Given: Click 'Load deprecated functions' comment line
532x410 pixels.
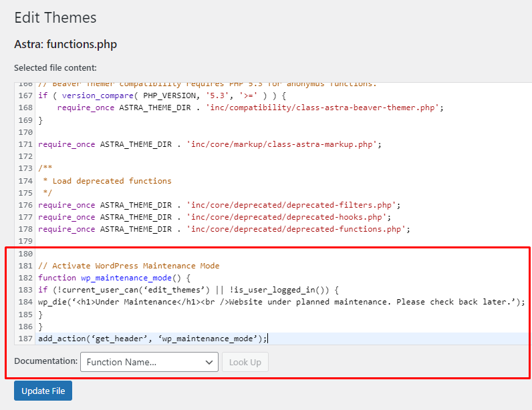Looking at the screenshot, I should pos(108,181).
